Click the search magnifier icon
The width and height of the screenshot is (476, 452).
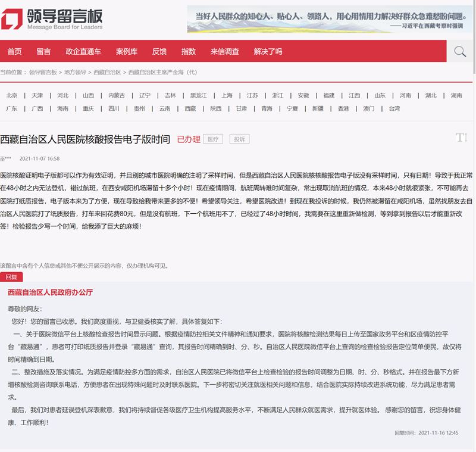[x=459, y=52]
